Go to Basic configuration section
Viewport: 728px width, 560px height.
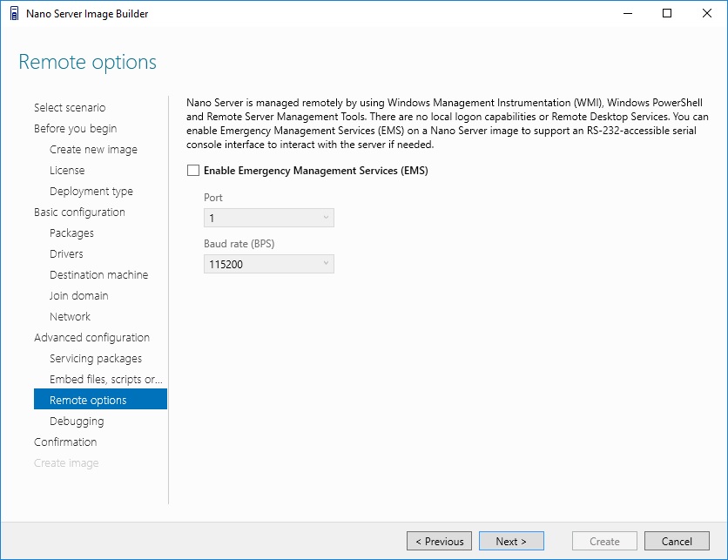pos(79,213)
